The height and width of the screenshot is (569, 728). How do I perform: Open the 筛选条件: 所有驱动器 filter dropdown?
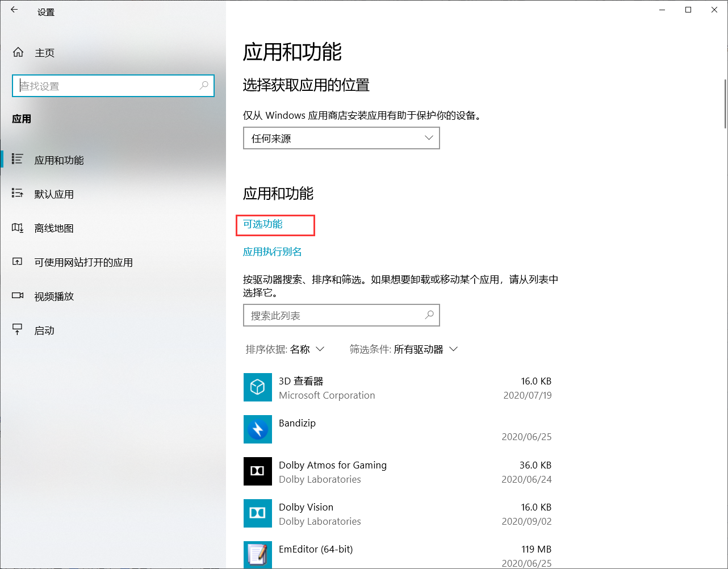[404, 349]
